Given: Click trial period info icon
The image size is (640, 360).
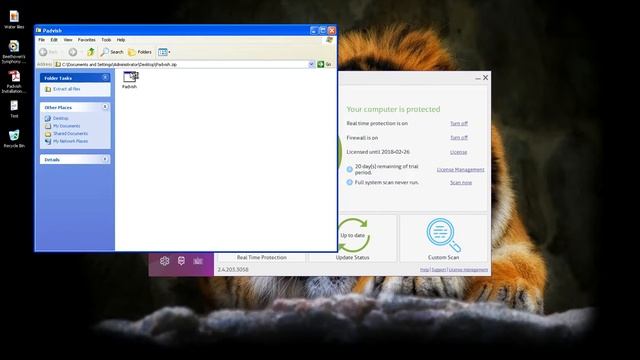Looking at the screenshot, I should [x=349, y=169].
